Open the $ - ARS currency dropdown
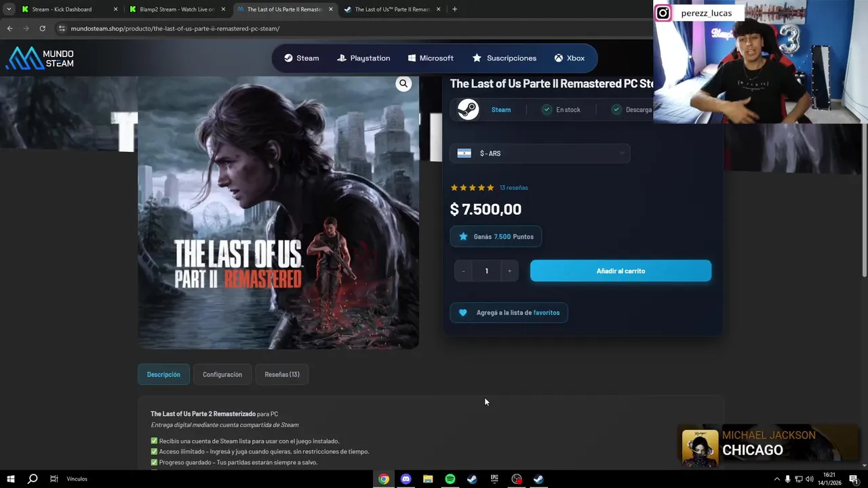Viewport: 868px width, 488px height. point(540,153)
